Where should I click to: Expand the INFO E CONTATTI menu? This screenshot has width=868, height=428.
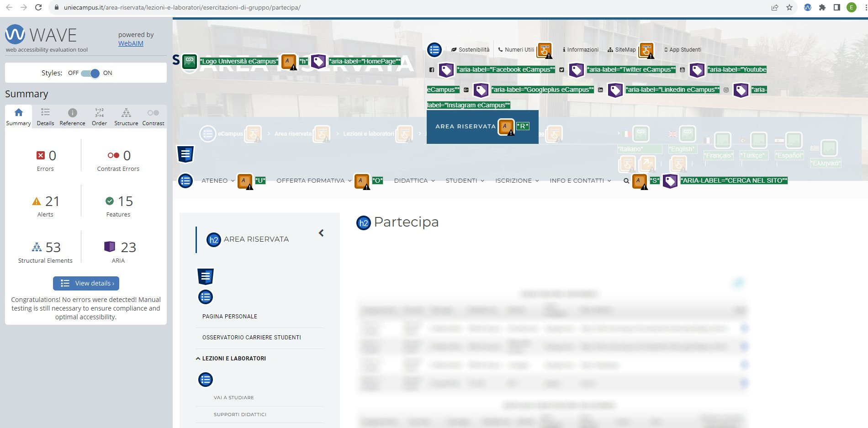point(580,181)
